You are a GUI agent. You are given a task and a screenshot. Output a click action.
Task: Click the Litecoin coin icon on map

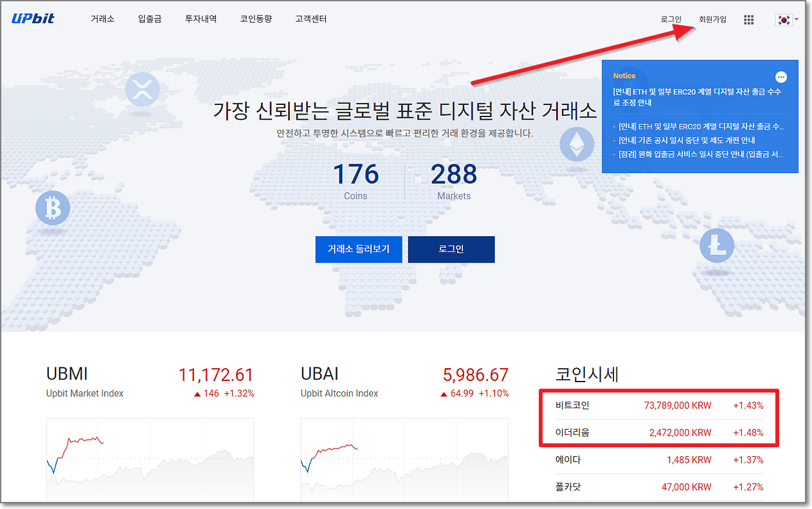click(717, 245)
